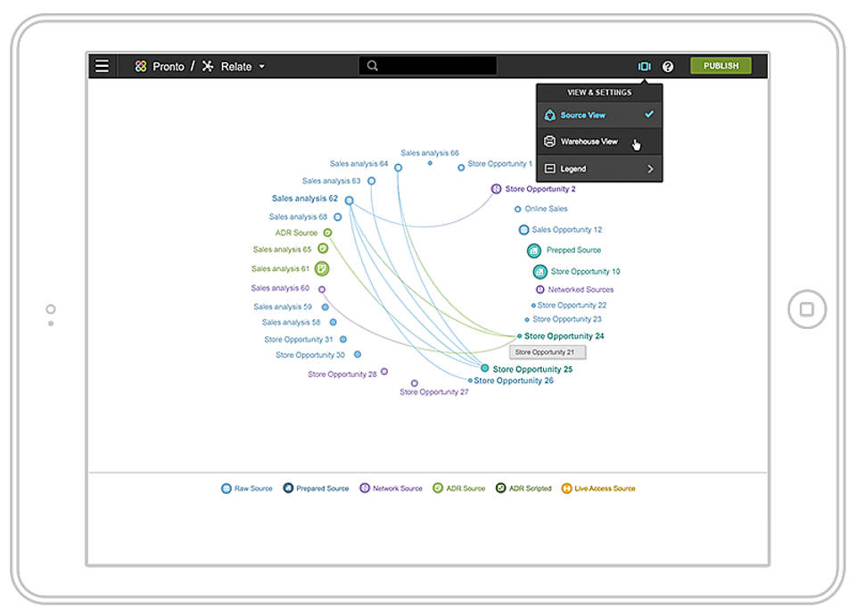Click the Store Opportunity 25 label

click(532, 369)
